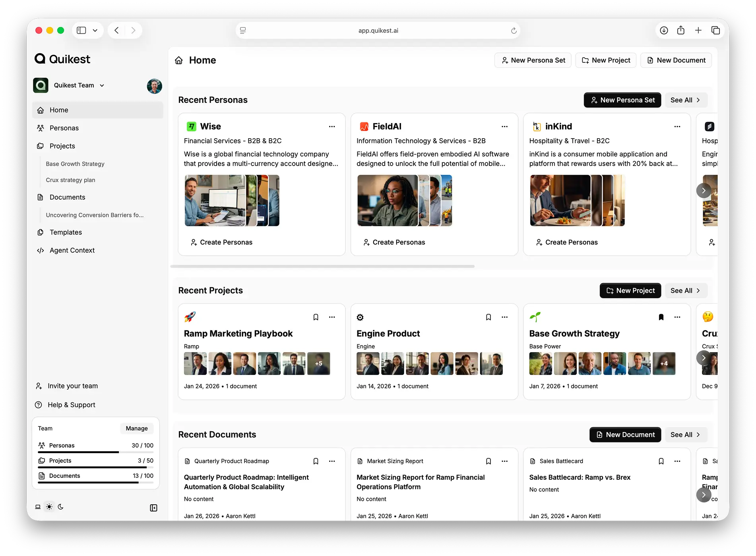Collapse sidebar using bottom panel icon

[x=153, y=508]
